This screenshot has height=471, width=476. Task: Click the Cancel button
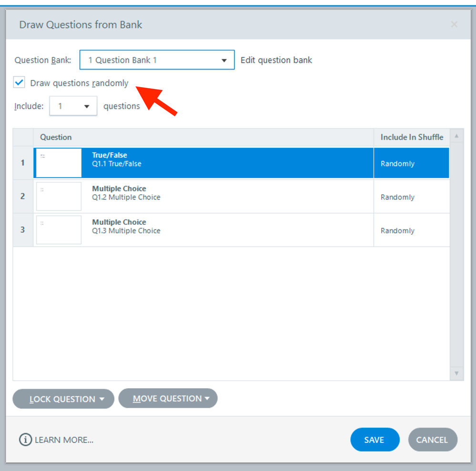point(432,440)
